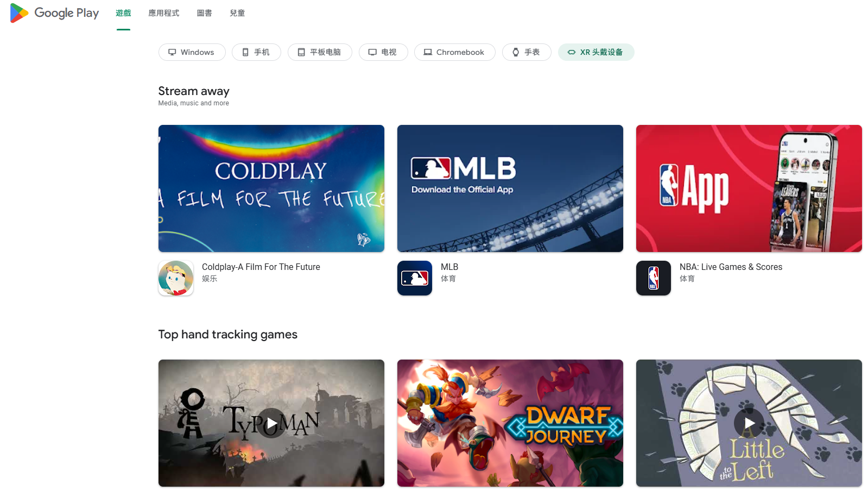Image resolution: width=868 pixels, height=491 pixels.
Task: Open the Dwarf Journey game banner
Action: click(x=510, y=423)
